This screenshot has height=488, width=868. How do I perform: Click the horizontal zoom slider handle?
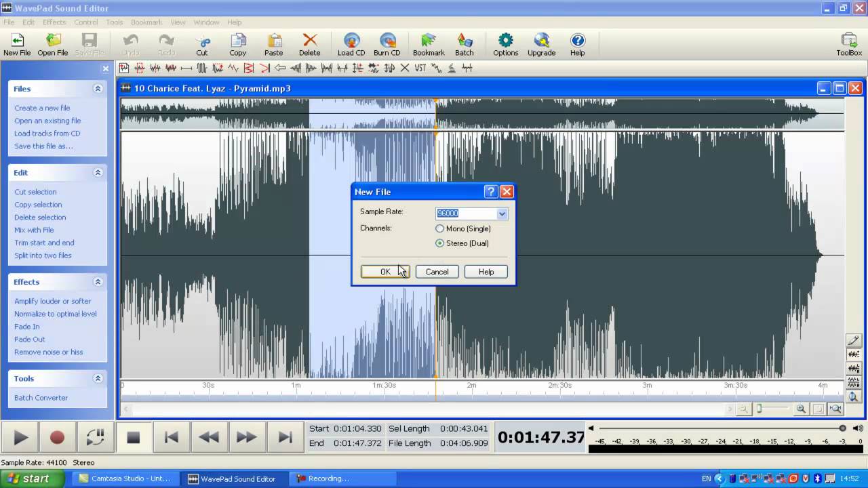759,408
